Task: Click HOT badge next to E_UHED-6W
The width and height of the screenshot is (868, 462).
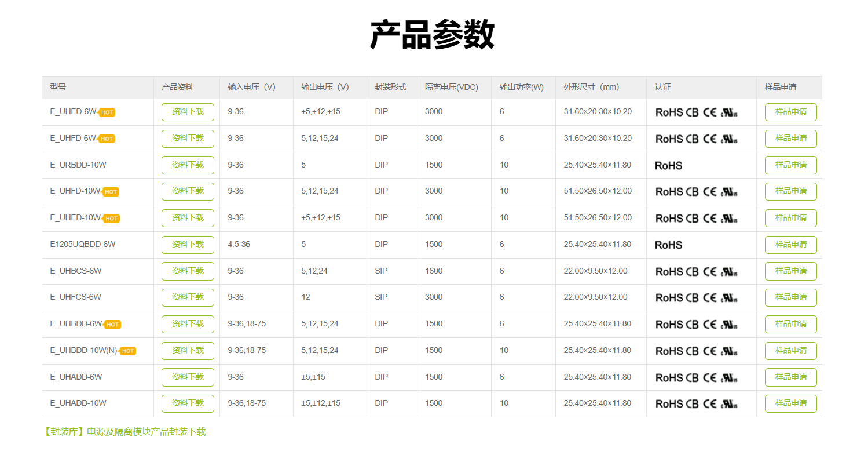Action: click(107, 112)
